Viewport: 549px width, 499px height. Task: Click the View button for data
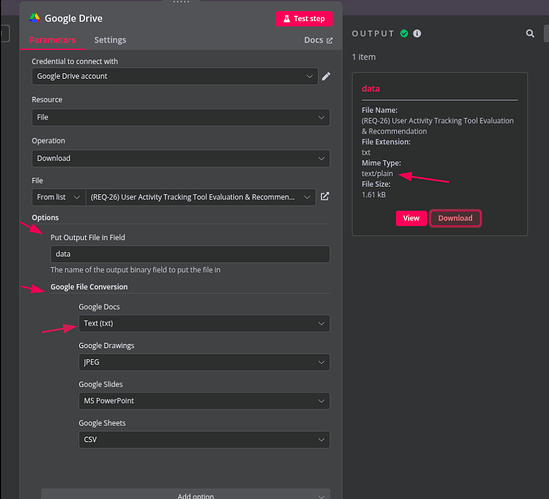(x=411, y=218)
